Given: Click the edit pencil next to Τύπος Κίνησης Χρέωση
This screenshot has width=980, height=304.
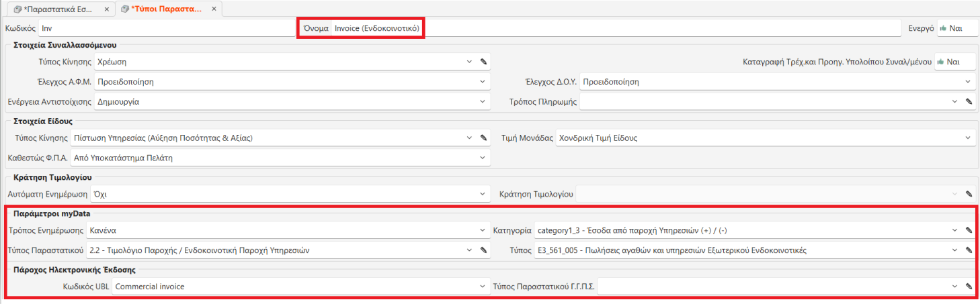Looking at the screenshot, I should pos(483,62).
